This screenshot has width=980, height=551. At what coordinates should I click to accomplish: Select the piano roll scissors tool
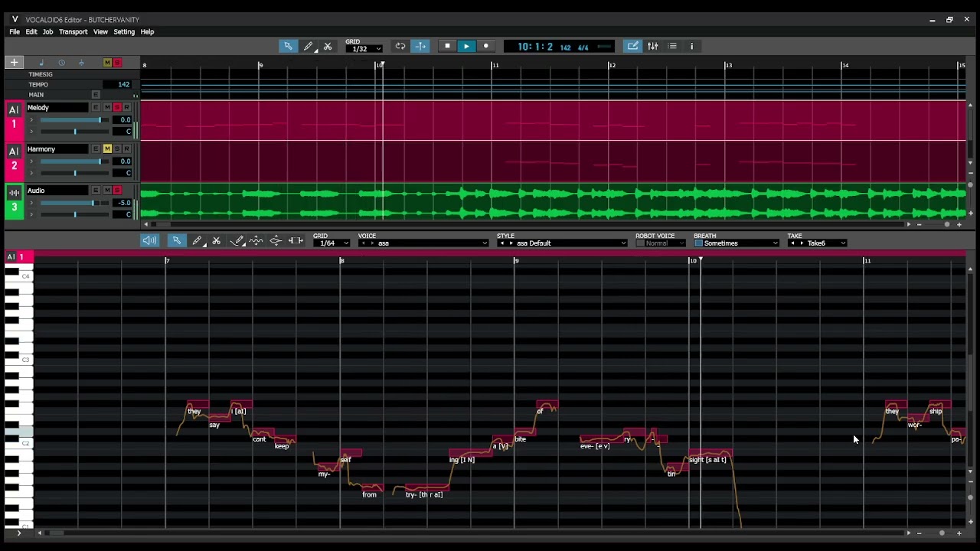[x=217, y=240]
